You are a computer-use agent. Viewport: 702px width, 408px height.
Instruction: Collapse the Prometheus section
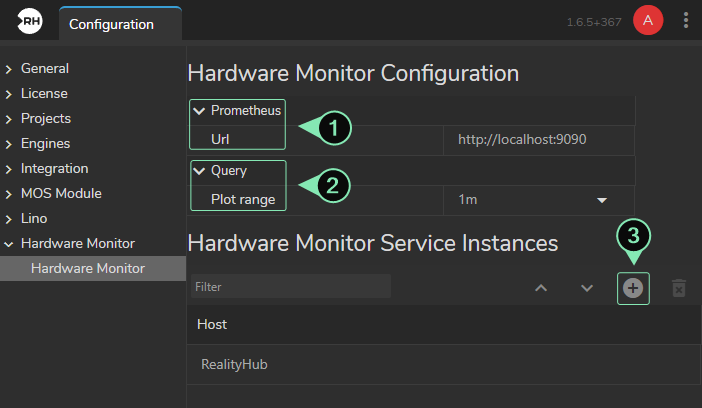point(199,110)
